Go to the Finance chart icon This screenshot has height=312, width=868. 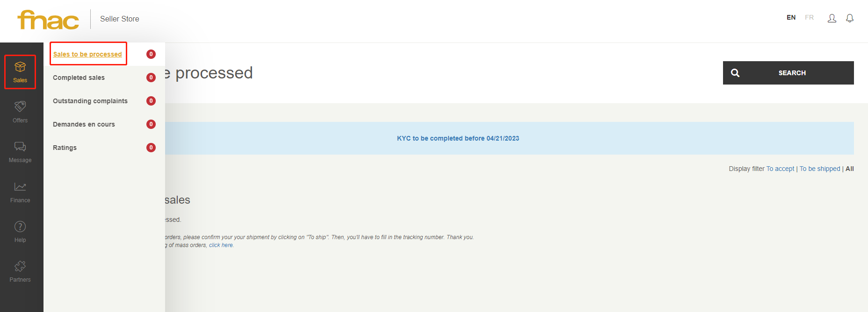(20, 187)
